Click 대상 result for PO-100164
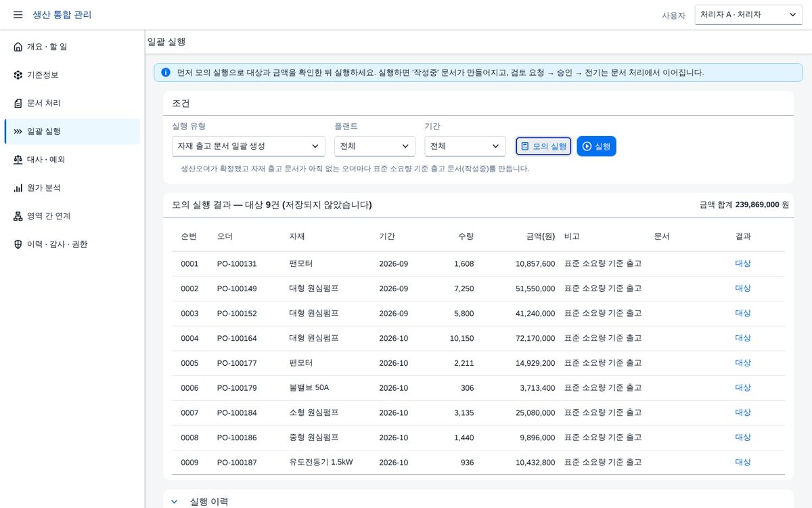This screenshot has height=508, width=812. [743, 338]
